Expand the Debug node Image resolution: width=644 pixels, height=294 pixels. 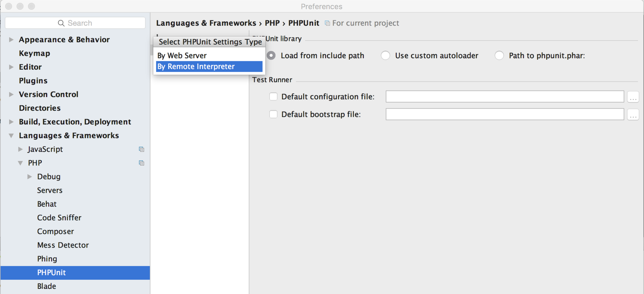coord(30,177)
